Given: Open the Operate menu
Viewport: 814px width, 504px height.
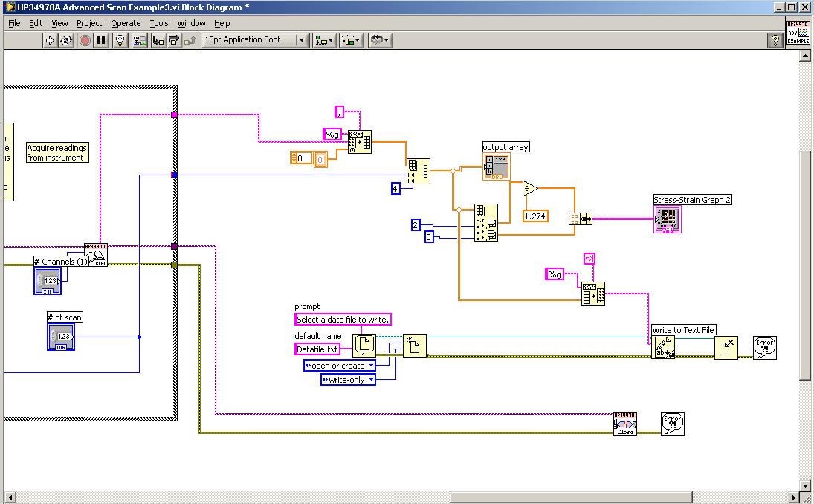Looking at the screenshot, I should tap(126, 23).
